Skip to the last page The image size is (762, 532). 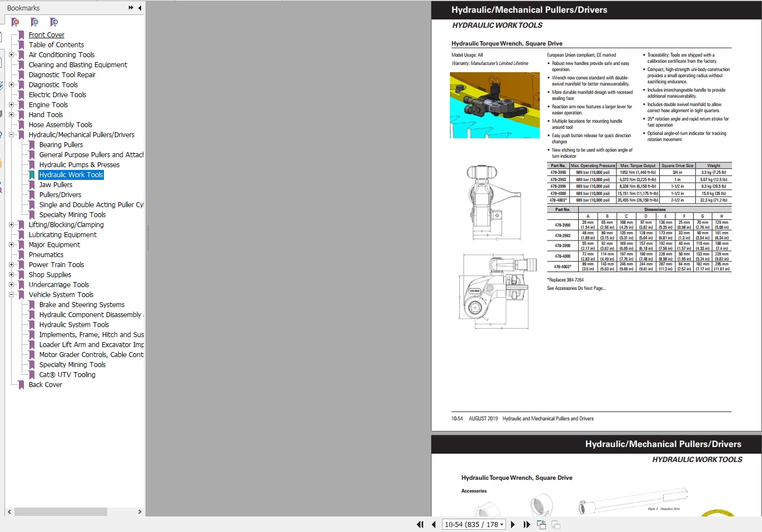tap(527, 524)
